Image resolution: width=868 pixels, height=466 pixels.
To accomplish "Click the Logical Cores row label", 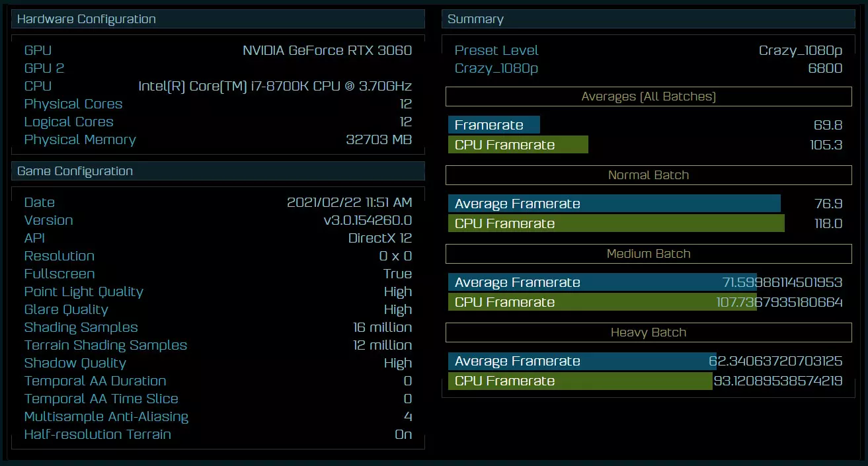I will pos(69,122).
